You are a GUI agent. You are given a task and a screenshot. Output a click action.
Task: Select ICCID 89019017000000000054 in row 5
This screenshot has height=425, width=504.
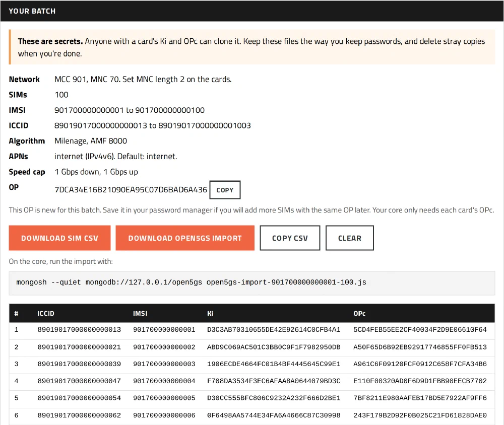click(79, 398)
